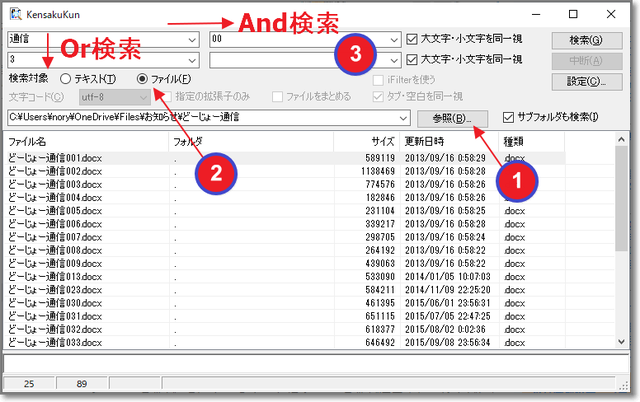Select the ファイル radio button
The height and width of the screenshot is (402, 640).
pos(142,79)
